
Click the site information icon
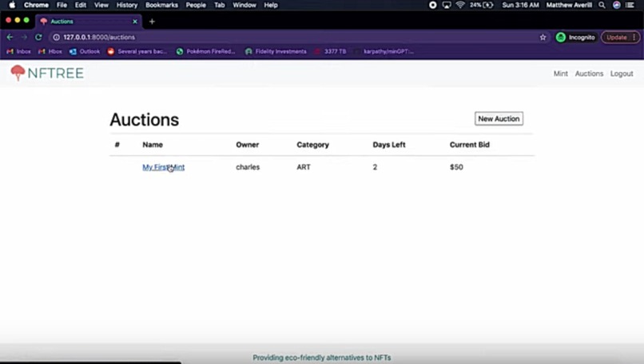coord(56,37)
